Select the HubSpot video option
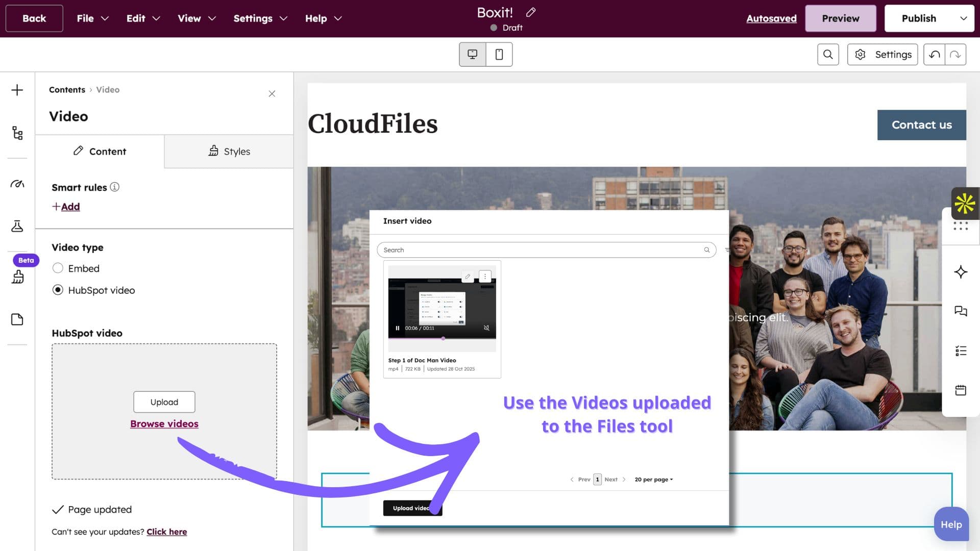Viewport: 980px width, 551px height. point(58,290)
